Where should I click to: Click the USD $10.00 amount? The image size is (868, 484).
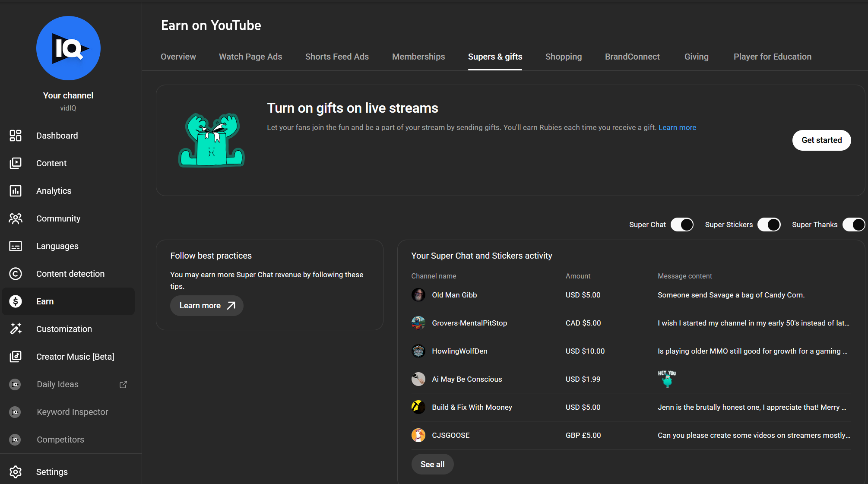click(585, 351)
